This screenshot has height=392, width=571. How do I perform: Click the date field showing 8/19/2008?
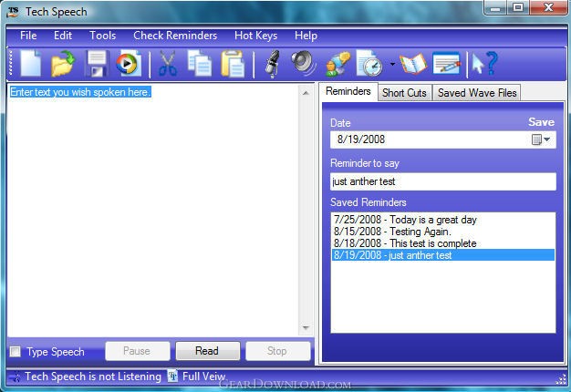click(442, 139)
